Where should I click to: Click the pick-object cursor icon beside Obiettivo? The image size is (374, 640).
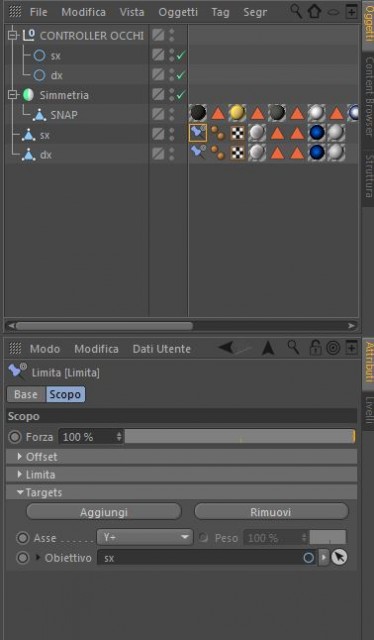pos(339,558)
